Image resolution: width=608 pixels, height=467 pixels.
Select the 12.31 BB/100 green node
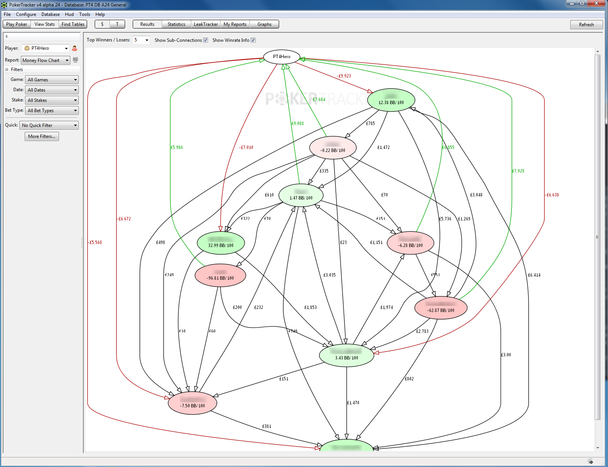pos(391,100)
